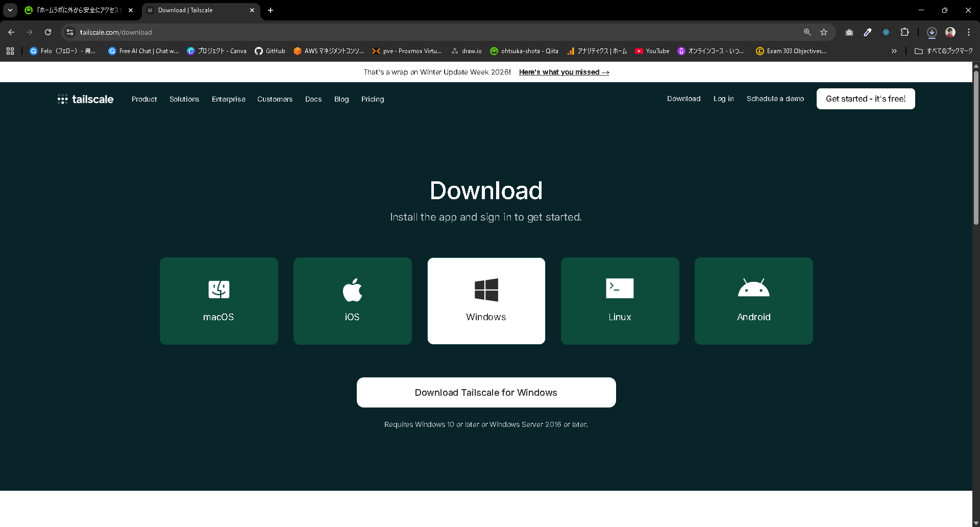Click the Download link in header
980x527 pixels.
684,99
